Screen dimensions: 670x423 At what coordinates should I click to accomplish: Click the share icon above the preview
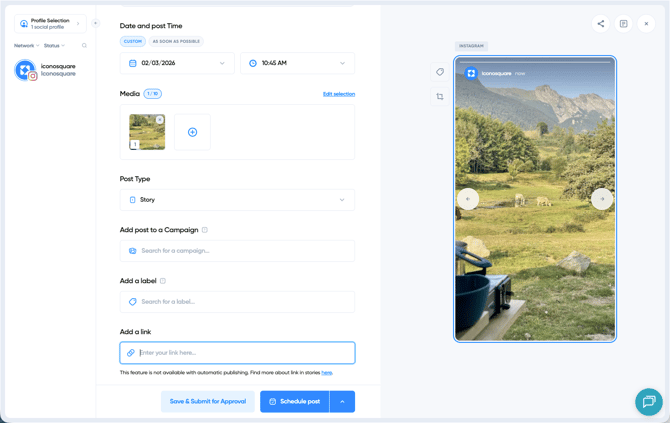[600, 23]
